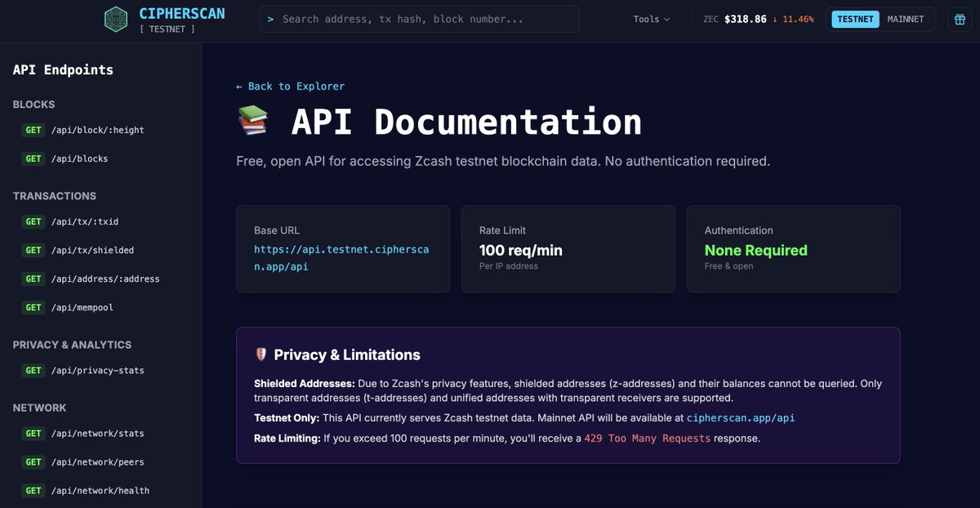The height and width of the screenshot is (508, 980).
Task: Select /api/network/health endpoint
Action: 100,490
